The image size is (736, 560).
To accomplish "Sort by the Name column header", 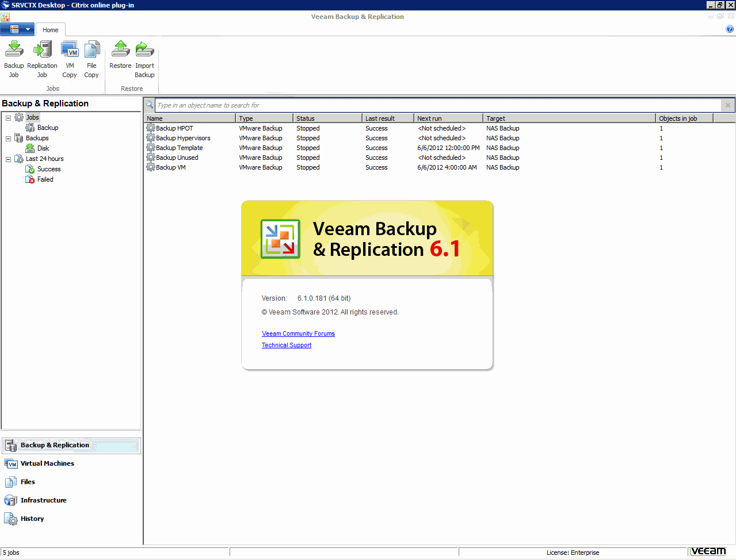I will (190, 118).
